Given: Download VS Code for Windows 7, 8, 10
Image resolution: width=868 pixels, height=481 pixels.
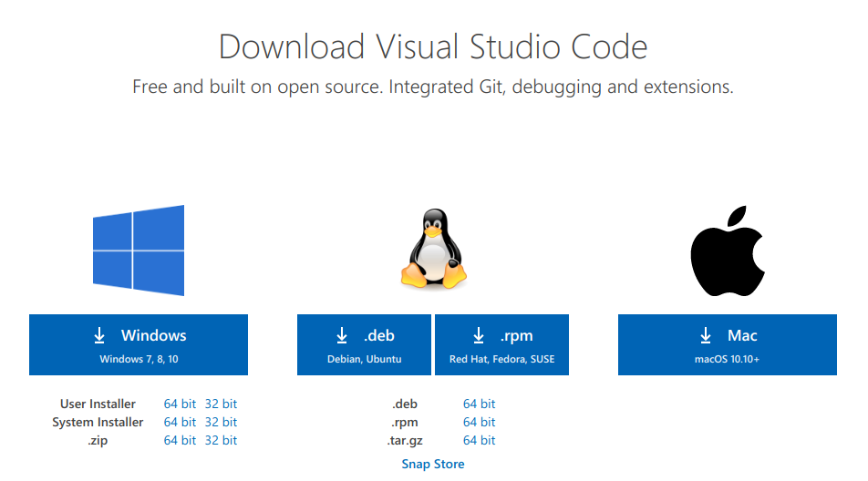Looking at the screenshot, I should coord(139,345).
